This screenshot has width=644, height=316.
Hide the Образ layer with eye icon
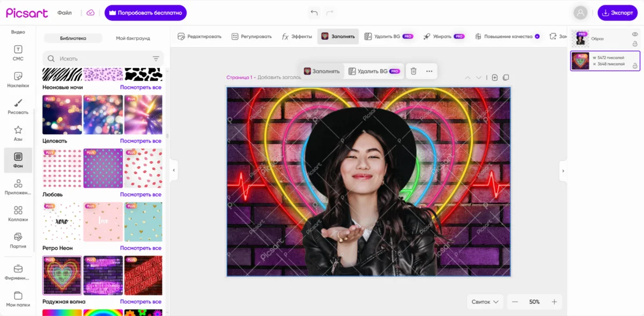pos(635,34)
